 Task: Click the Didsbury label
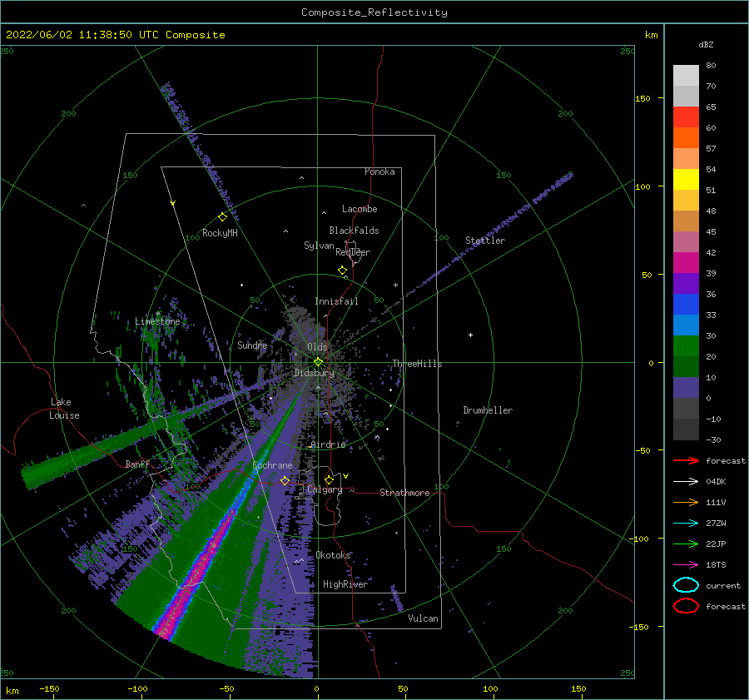[x=315, y=373]
